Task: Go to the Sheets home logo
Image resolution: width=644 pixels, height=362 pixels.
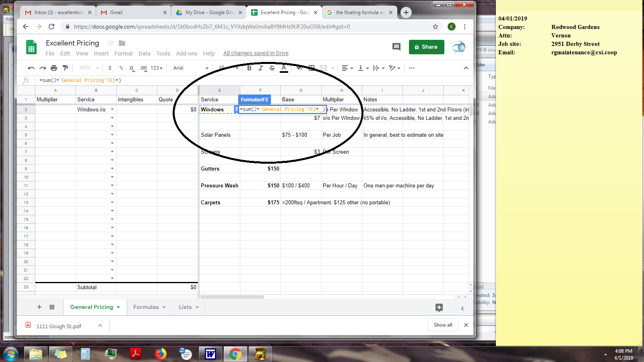Action: point(31,47)
